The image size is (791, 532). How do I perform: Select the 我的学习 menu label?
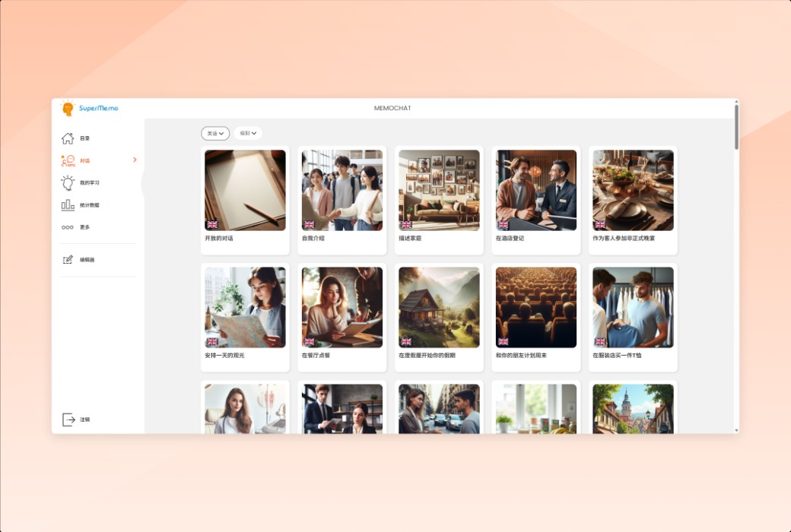[90, 183]
